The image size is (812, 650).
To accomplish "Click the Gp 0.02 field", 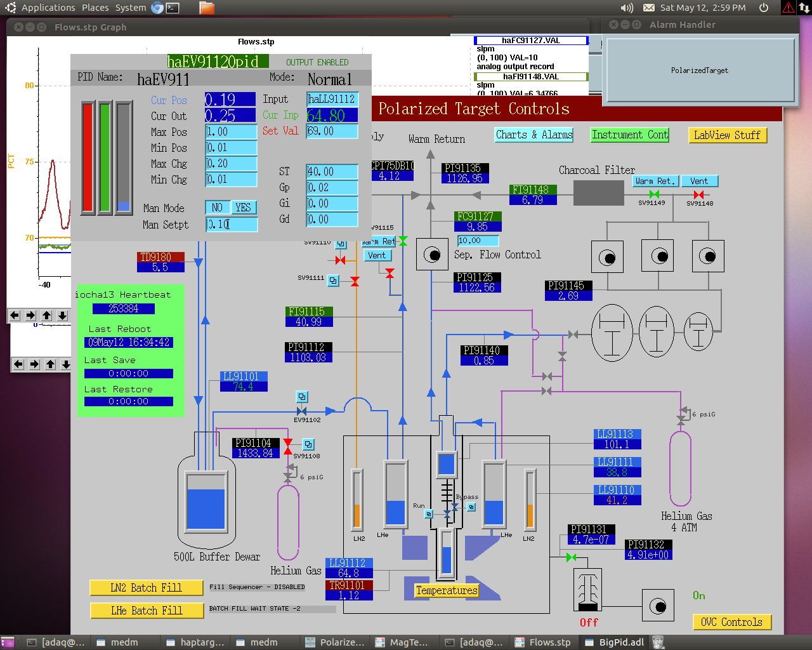I will pos(332,187).
